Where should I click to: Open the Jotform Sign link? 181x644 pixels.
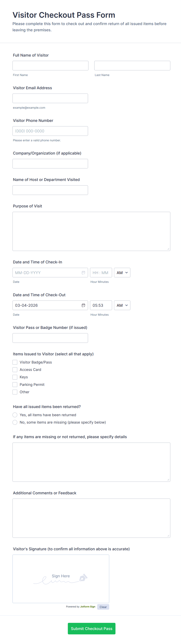(88, 606)
